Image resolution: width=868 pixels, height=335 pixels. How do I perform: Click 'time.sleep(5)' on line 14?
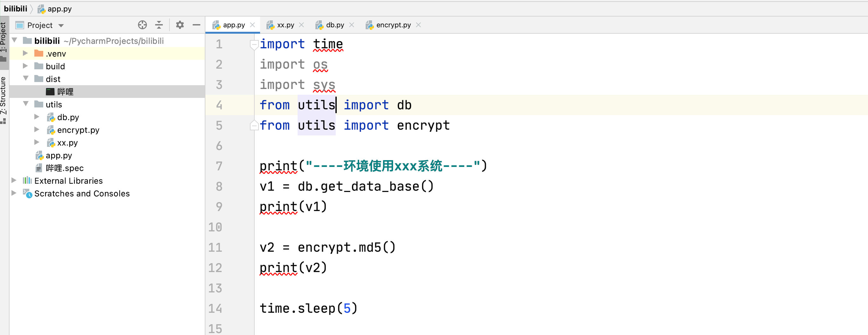coord(308,308)
